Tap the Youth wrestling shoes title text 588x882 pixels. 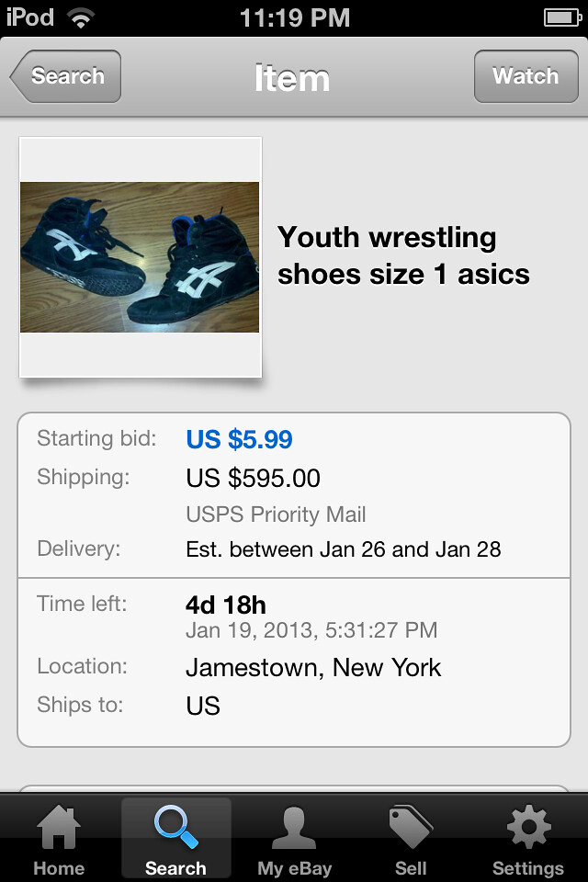(404, 255)
